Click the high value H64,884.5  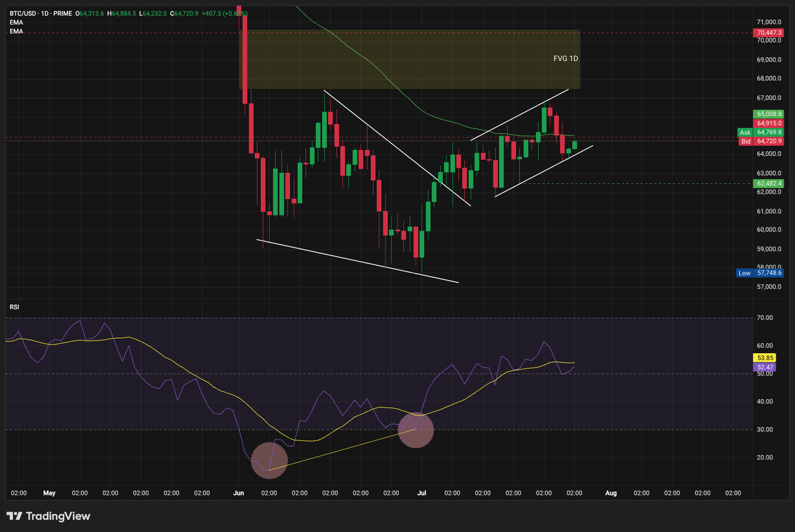[x=121, y=13]
